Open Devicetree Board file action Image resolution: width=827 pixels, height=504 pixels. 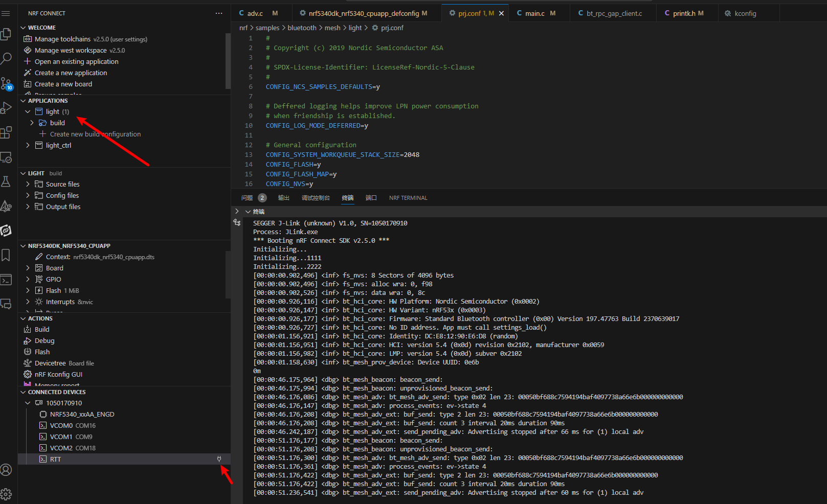click(x=59, y=363)
